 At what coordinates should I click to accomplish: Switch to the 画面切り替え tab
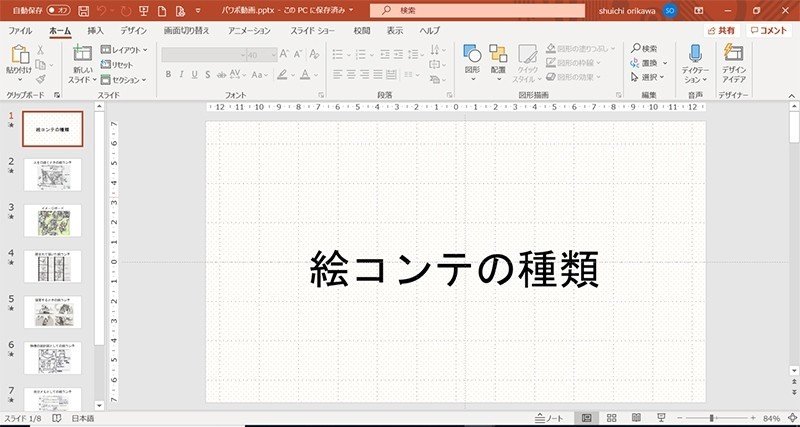coord(187,31)
